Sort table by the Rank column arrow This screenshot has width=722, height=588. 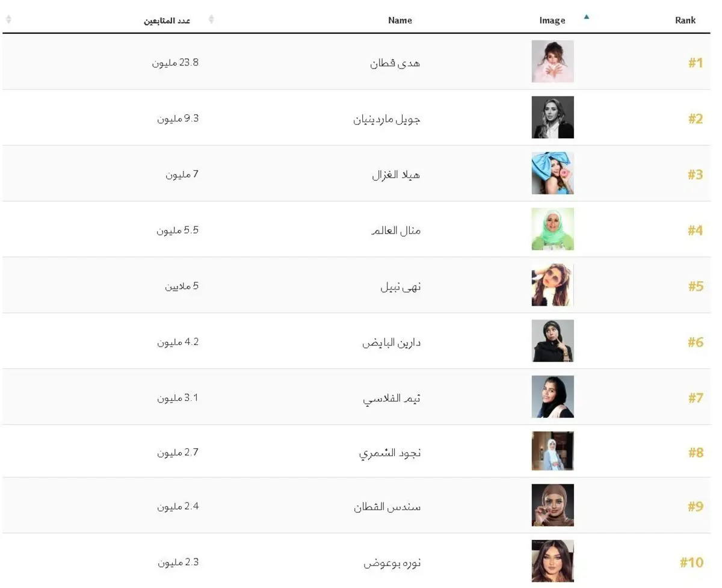point(586,17)
